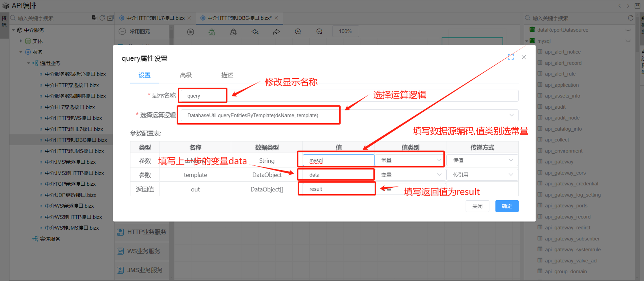Open the 选择运算逻辑 dropdown
Viewport: 644px width, 281px height.
click(511, 115)
